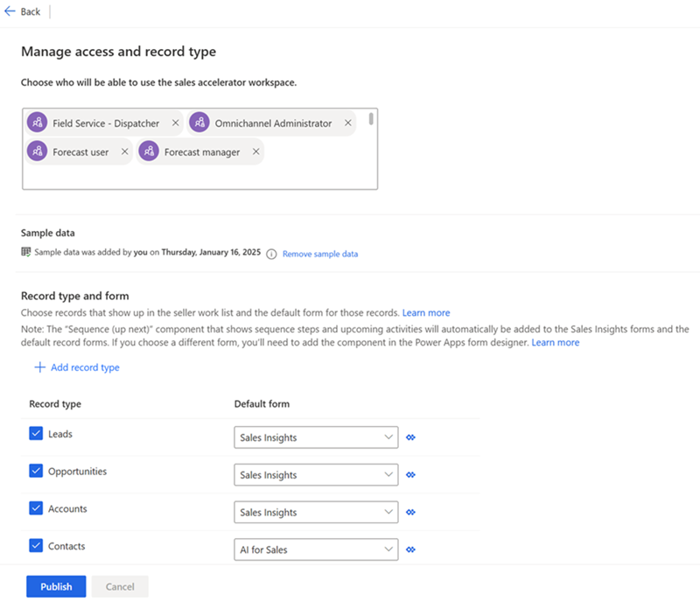The height and width of the screenshot is (602, 700).
Task: Open the Contacts AI for Sales dropdown
Action: coord(316,549)
